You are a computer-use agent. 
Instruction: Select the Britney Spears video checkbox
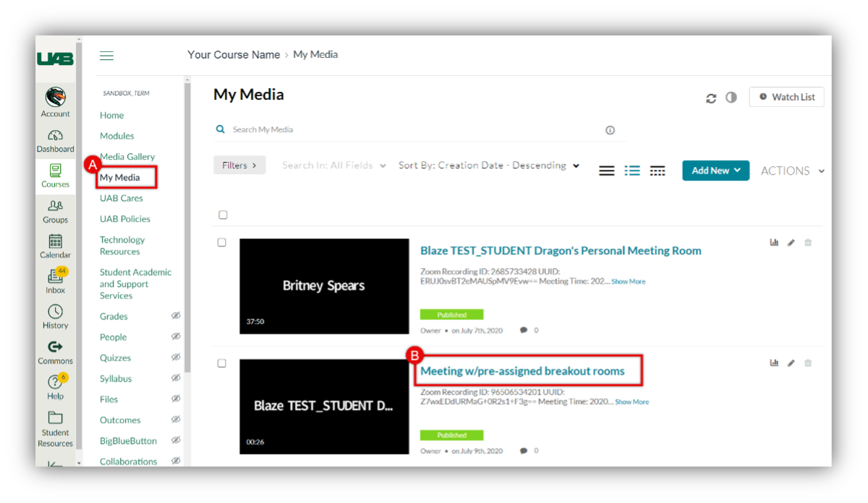pos(223,242)
